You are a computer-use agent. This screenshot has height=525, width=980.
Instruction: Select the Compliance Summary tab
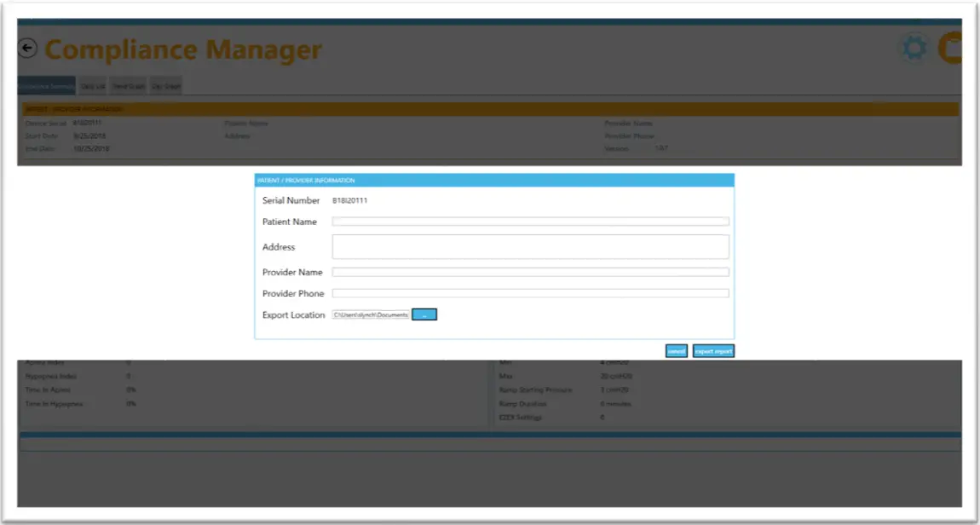47,86
